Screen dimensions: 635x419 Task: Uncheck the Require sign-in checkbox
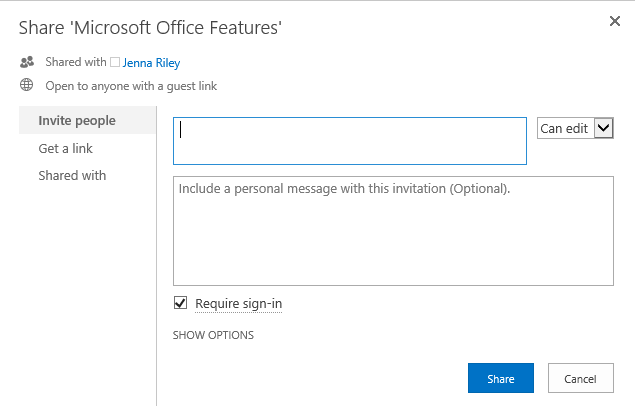click(x=180, y=303)
